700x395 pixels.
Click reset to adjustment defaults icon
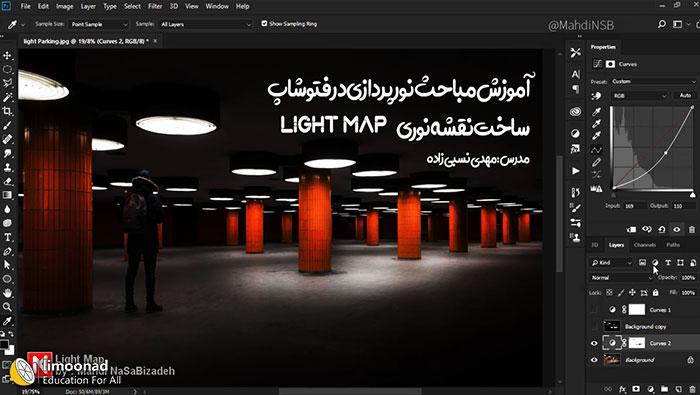pos(662,229)
